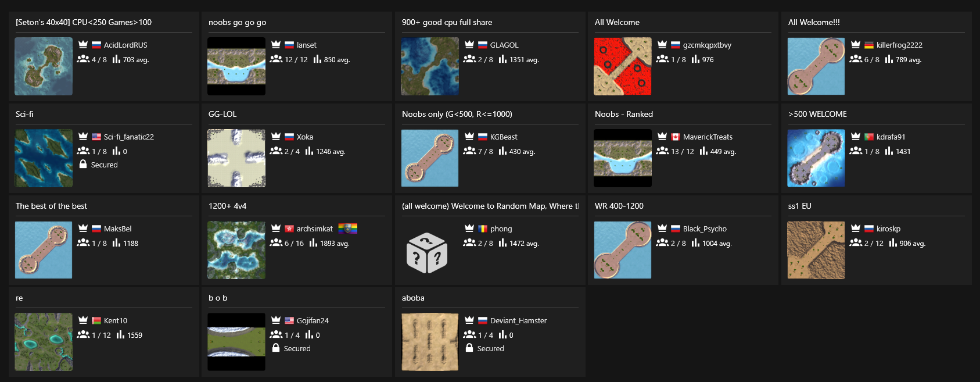Open the 1200+ 4v4 map thumbnail
The height and width of the screenshot is (382, 980).
[236, 250]
